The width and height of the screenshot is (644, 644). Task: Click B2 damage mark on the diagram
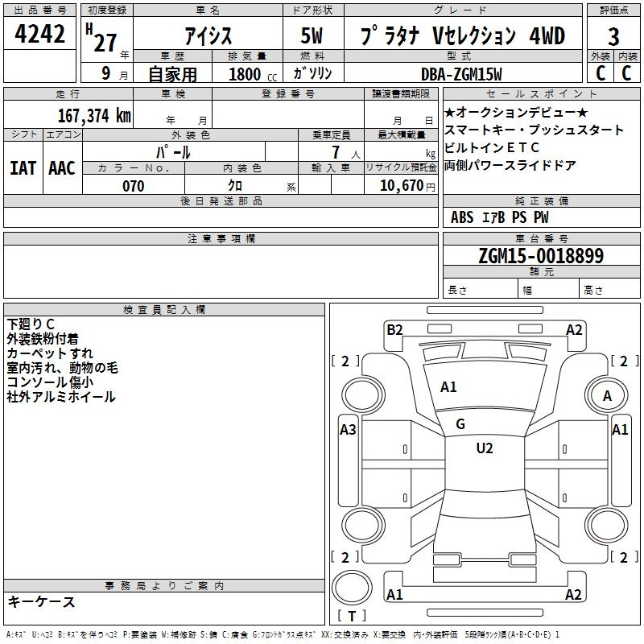pos(394,330)
